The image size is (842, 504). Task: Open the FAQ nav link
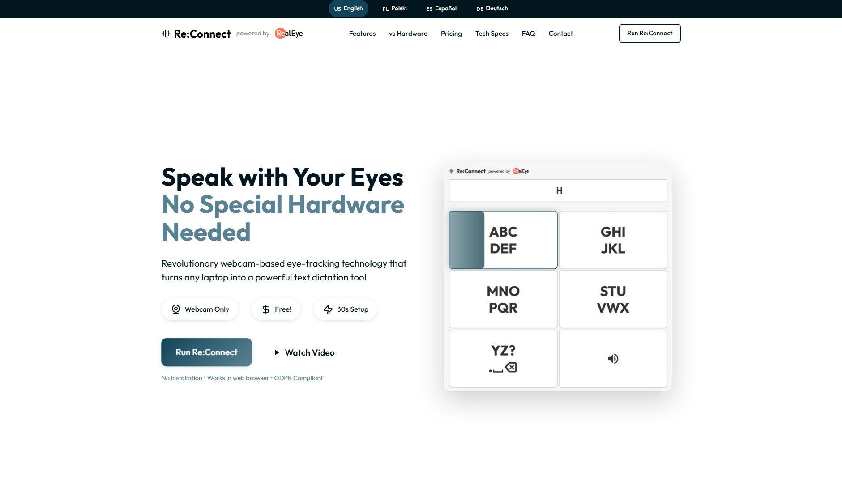point(529,34)
